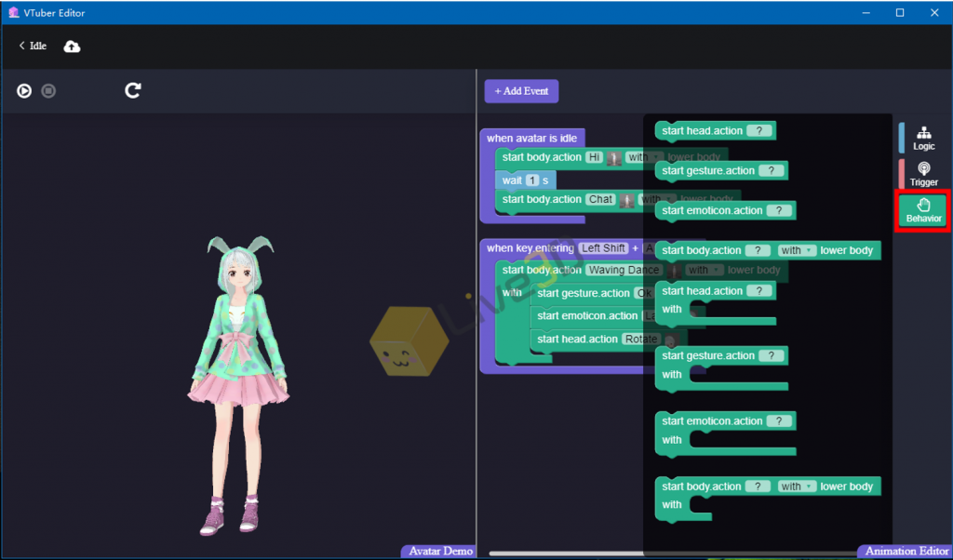Image resolution: width=953 pixels, height=560 pixels.
Task: Pick the gesture.action palette block with nested slot
Action: tap(721, 368)
